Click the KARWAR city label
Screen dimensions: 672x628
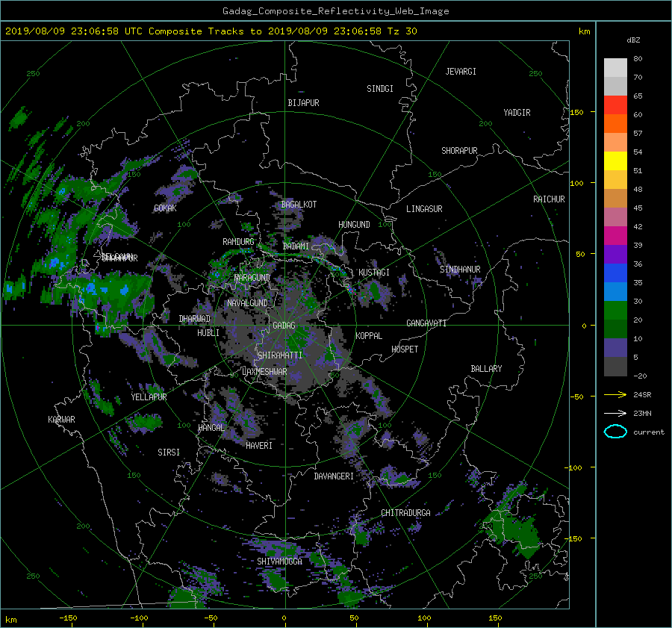pyautogui.click(x=61, y=420)
